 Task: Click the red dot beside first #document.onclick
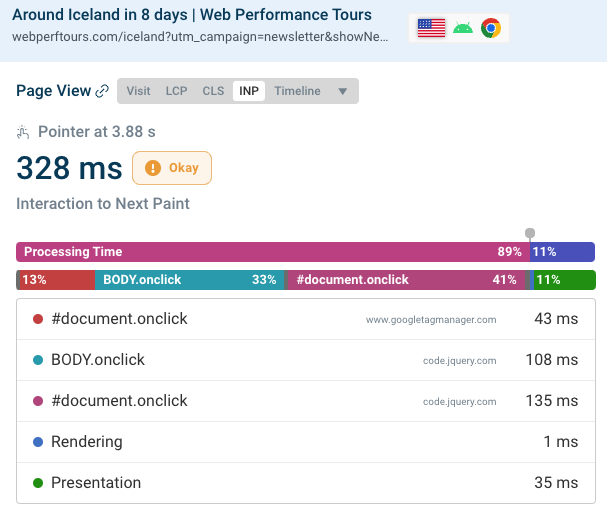(38, 319)
